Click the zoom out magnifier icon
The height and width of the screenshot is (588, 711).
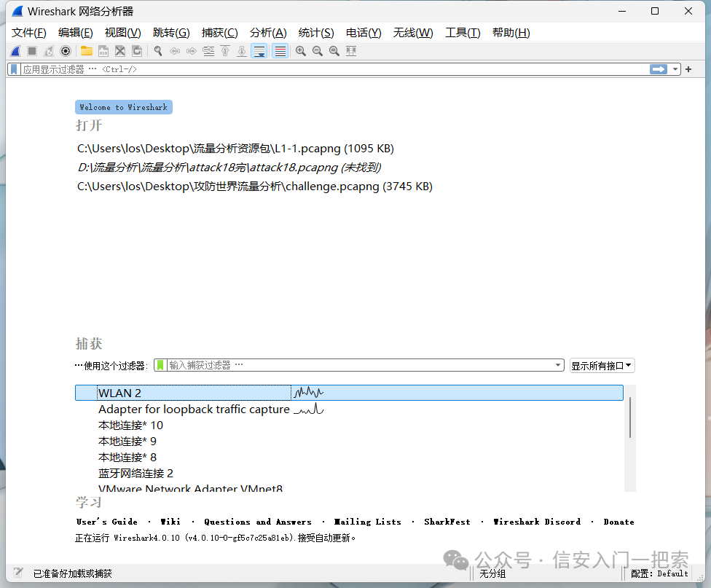point(318,51)
